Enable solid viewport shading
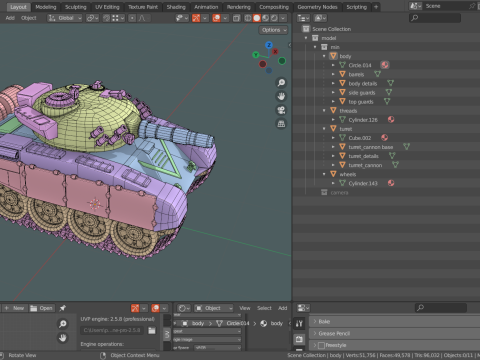The image size is (480, 360). (256, 18)
